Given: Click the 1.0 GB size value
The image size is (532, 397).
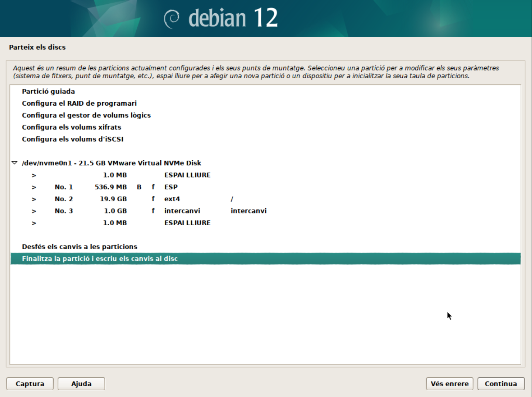Looking at the screenshot, I should pyautogui.click(x=115, y=211).
